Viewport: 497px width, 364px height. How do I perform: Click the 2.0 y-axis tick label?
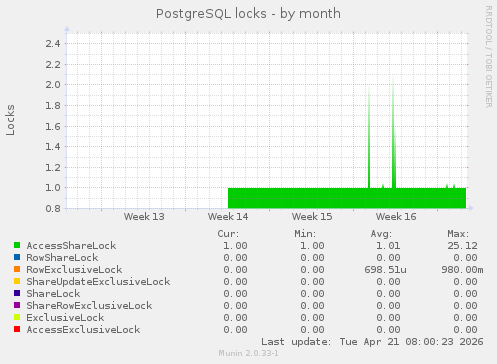(x=53, y=85)
